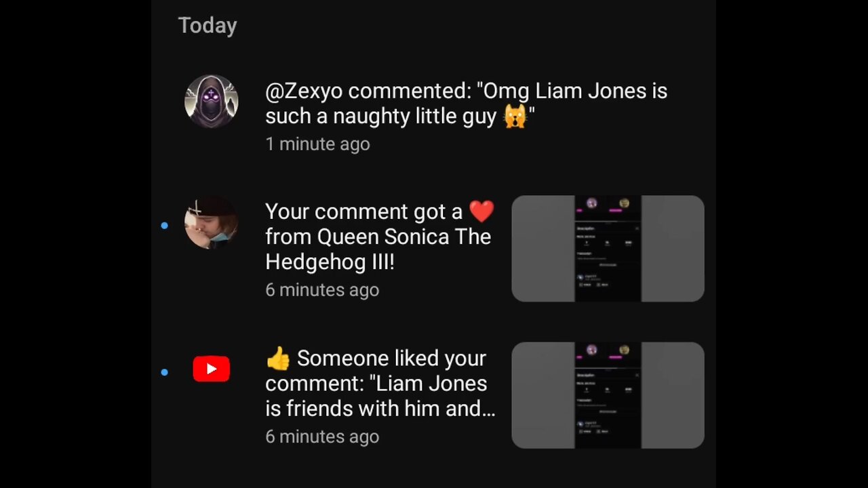Image resolution: width=868 pixels, height=488 pixels.
Task: Click "6 minutes ago" under Hedgehog III notification
Action: point(322,290)
